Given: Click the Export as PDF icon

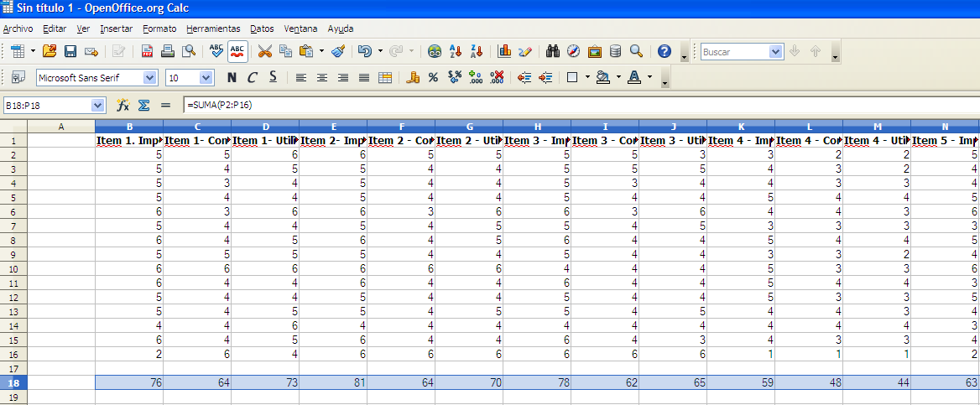Looking at the screenshot, I should click(x=148, y=51).
